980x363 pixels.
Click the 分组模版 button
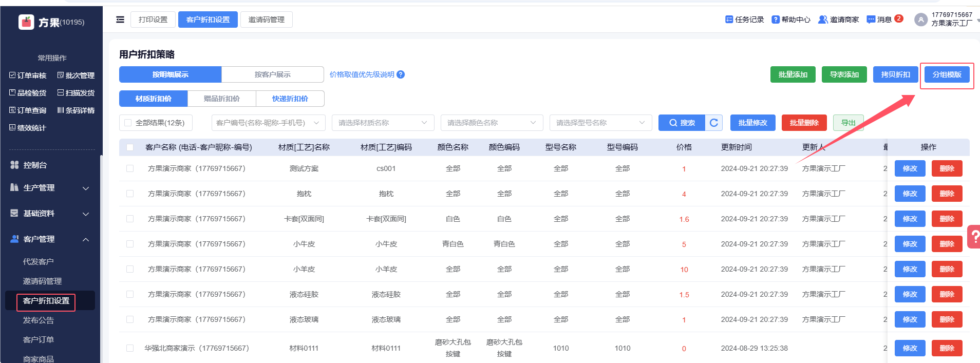tap(947, 74)
